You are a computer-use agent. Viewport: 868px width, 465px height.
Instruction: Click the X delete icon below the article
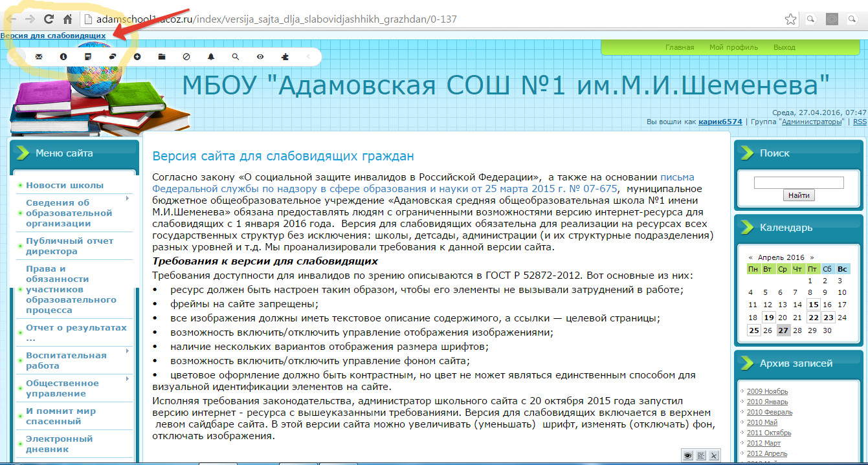(714, 455)
